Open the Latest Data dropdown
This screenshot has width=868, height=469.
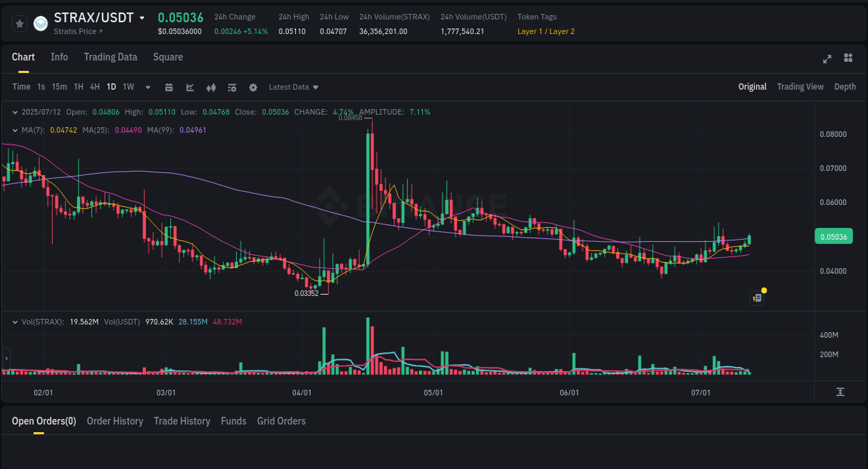click(293, 87)
